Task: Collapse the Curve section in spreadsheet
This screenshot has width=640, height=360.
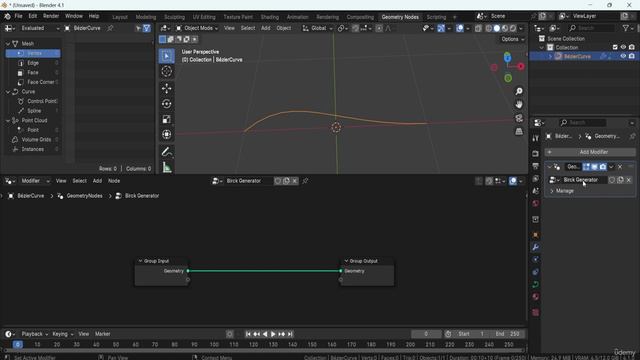Action: pyautogui.click(x=8, y=92)
